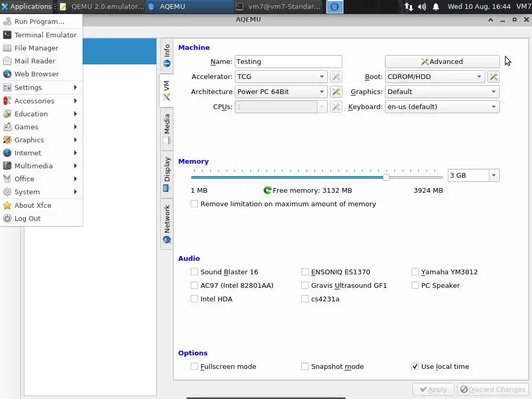Check Remove limitation on maximum memory
The height and width of the screenshot is (399, 532).
point(194,204)
